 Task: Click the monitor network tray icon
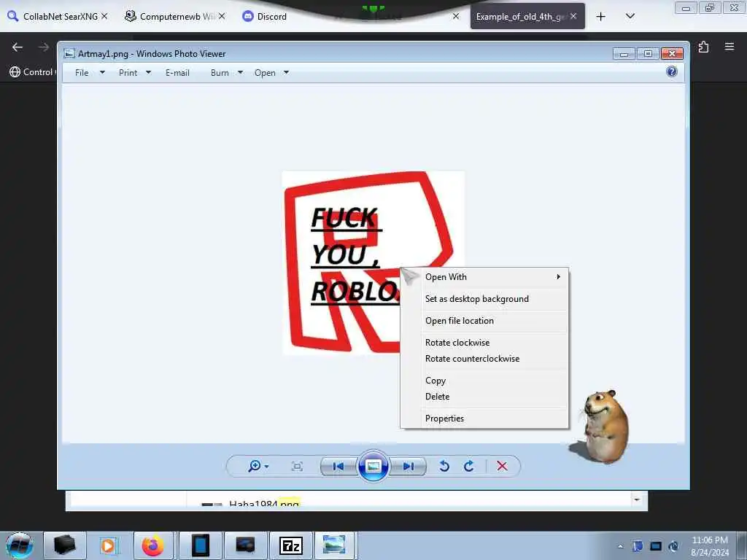pos(656,545)
